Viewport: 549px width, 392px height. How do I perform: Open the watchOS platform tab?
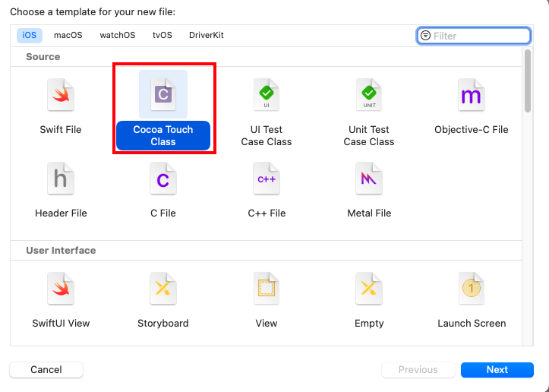point(117,36)
